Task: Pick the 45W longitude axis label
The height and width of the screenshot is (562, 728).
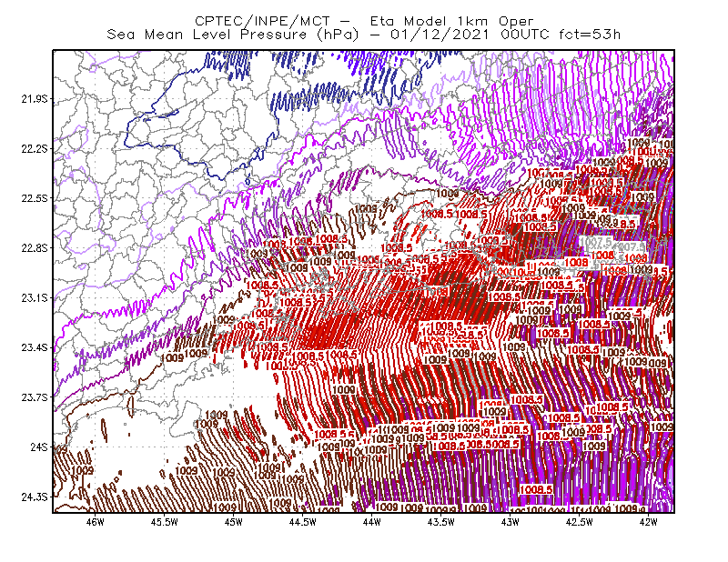Action: click(x=234, y=522)
